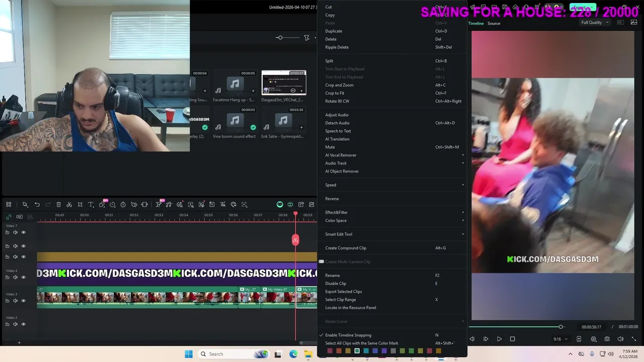Open Windows Start menu
This screenshot has width=644, height=362.
[189, 354]
